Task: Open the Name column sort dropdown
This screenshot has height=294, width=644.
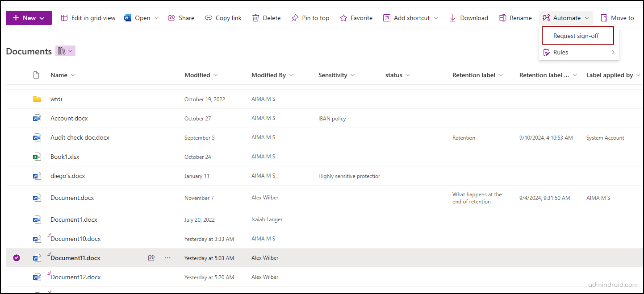Action: (72, 75)
